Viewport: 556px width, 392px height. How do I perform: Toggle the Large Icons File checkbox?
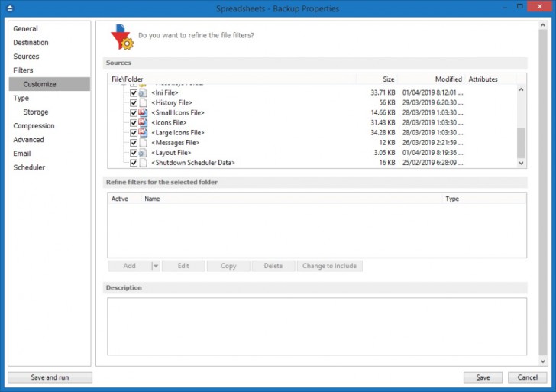[x=134, y=133]
